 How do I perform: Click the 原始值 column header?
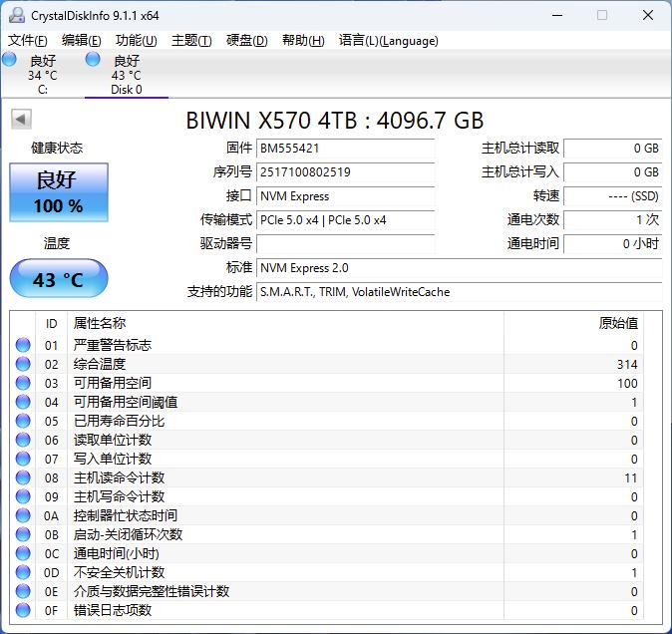pos(573,323)
